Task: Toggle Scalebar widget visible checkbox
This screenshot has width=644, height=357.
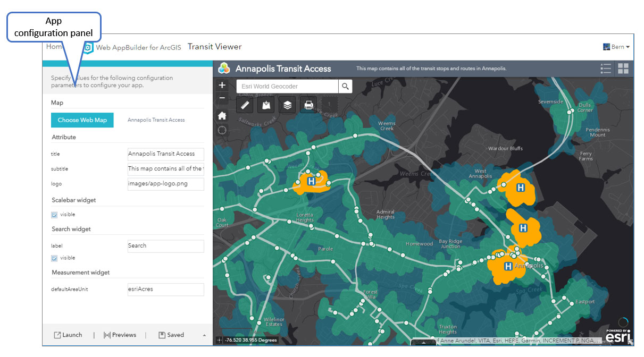Action: pos(54,215)
